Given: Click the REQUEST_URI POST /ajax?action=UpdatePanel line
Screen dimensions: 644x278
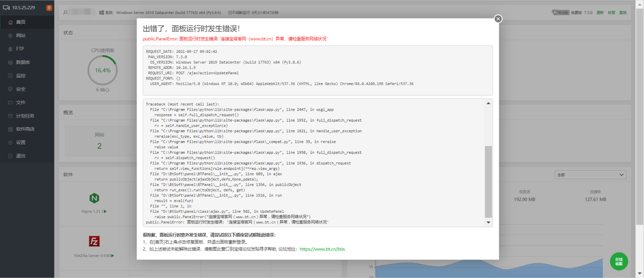Looking at the screenshot, I should click(x=193, y=73).
